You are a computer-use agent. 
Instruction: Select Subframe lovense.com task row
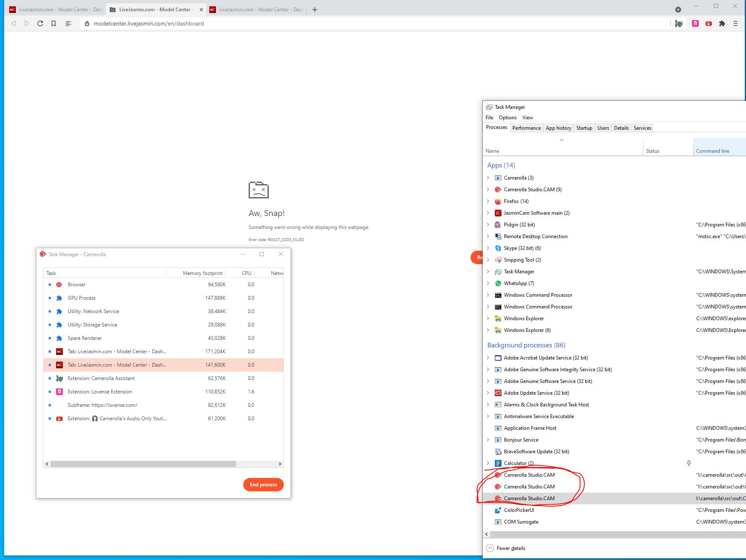click(163, 405)
